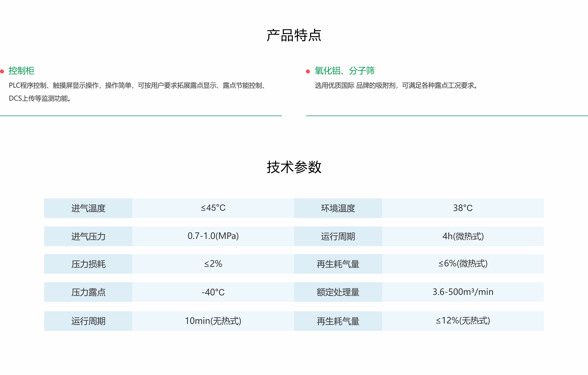The height and width of the screenshot is (375, 588).
Task: Select the 氧化铝、分子筛 green title
Action: tap(344, 71)
